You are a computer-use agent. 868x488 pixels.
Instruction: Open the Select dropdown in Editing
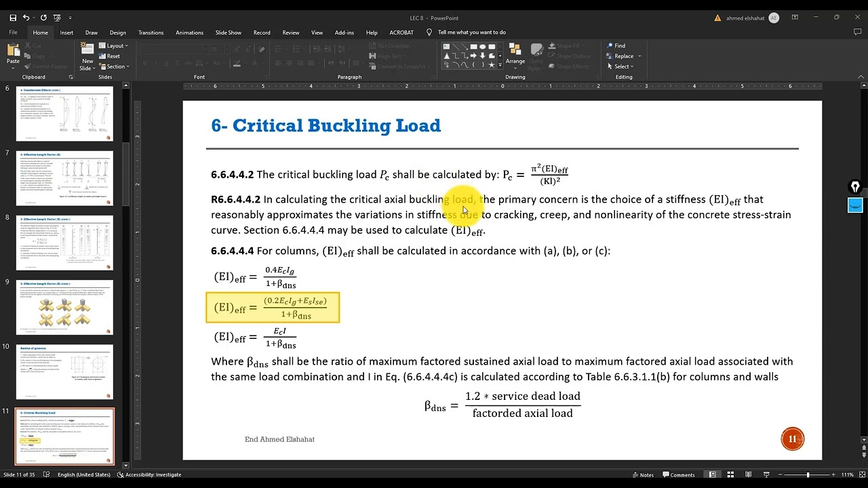tap(620, 66)
